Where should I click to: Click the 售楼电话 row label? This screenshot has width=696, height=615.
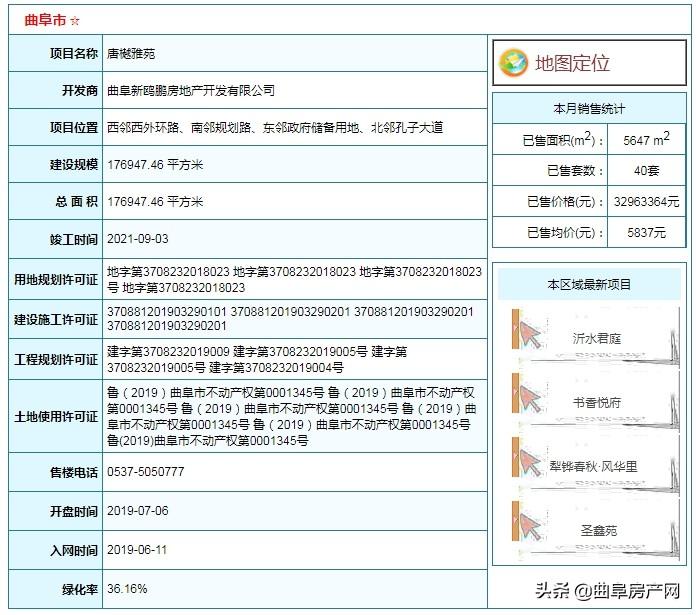pyautogui.click(x=74, y=472)
